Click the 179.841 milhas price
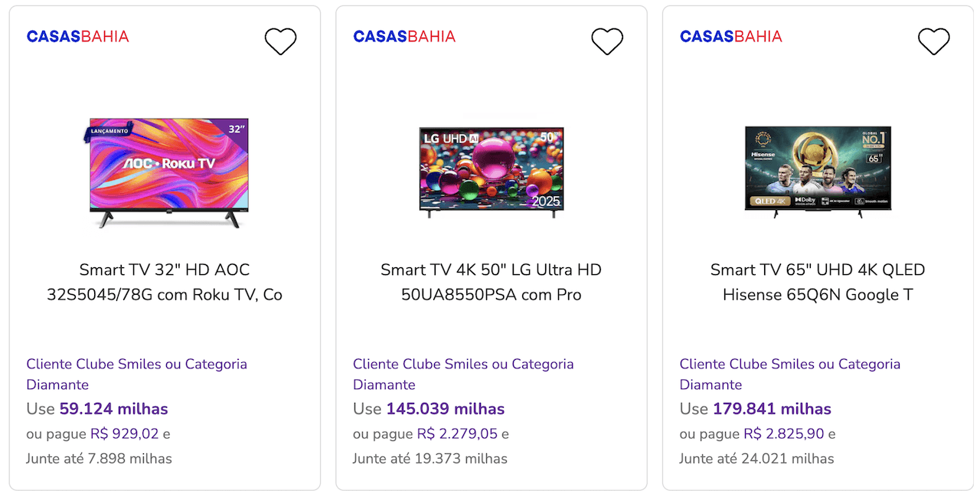 [x=772, y=409]
